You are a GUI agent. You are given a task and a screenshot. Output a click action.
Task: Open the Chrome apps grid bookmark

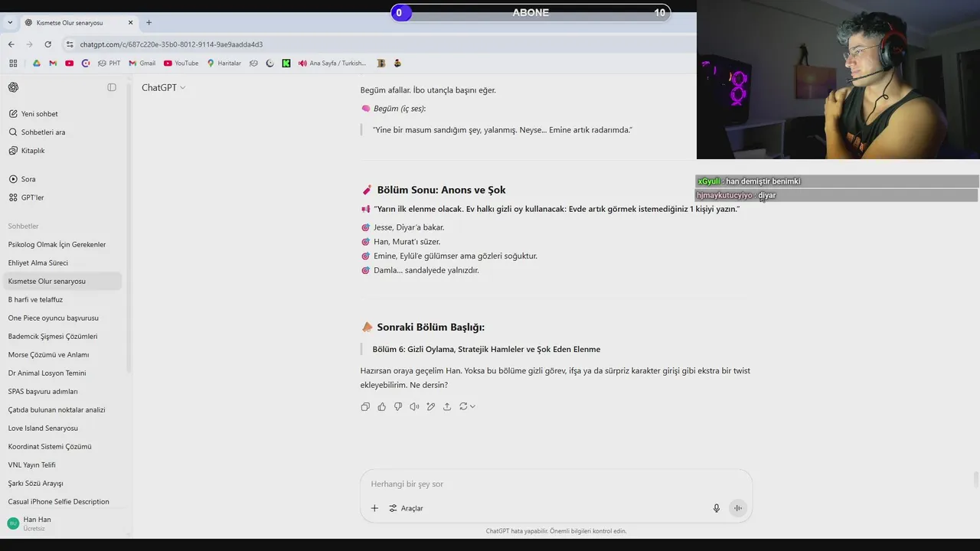click(13, 64)
